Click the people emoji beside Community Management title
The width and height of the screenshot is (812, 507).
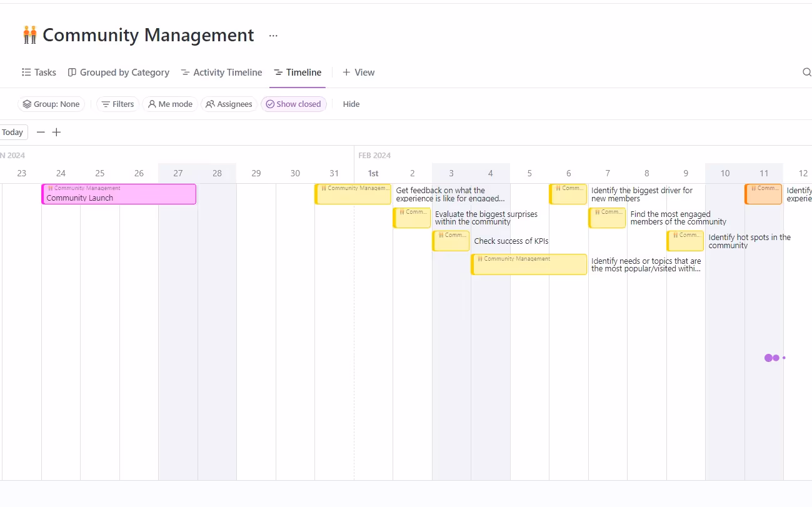tap(29, 35)
